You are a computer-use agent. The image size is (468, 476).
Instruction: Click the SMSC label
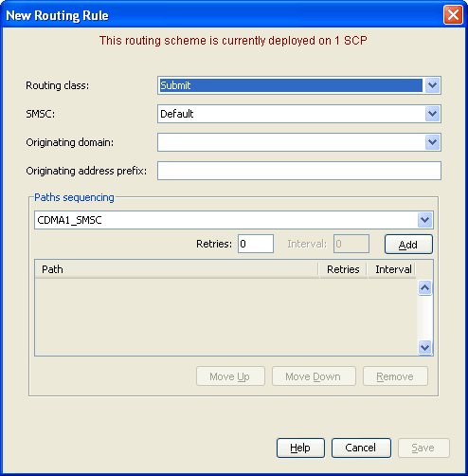(41, 114)
